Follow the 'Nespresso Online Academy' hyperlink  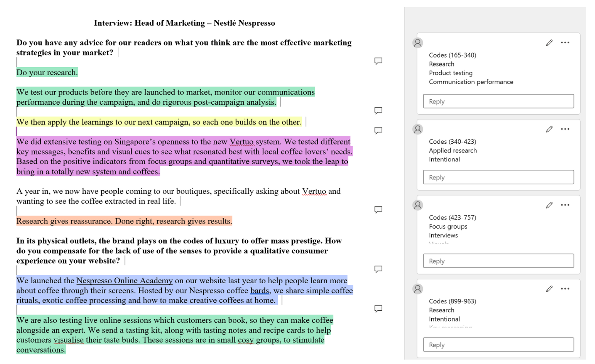125,281
